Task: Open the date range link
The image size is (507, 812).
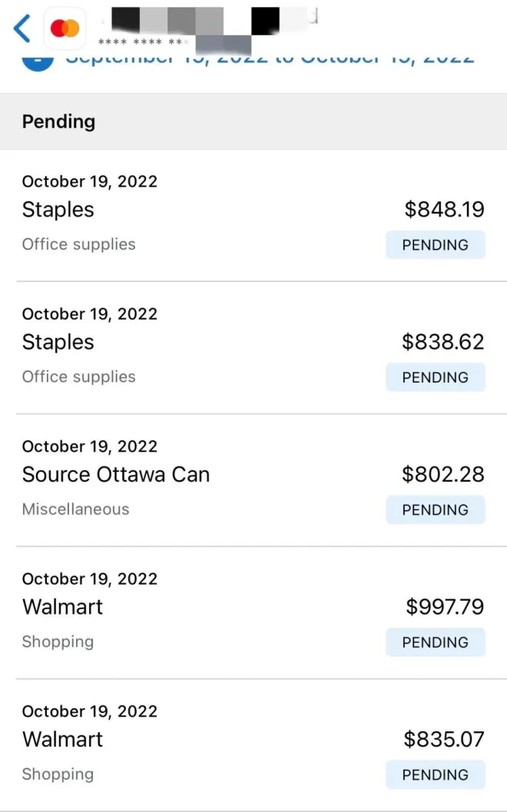Action: 270,58
